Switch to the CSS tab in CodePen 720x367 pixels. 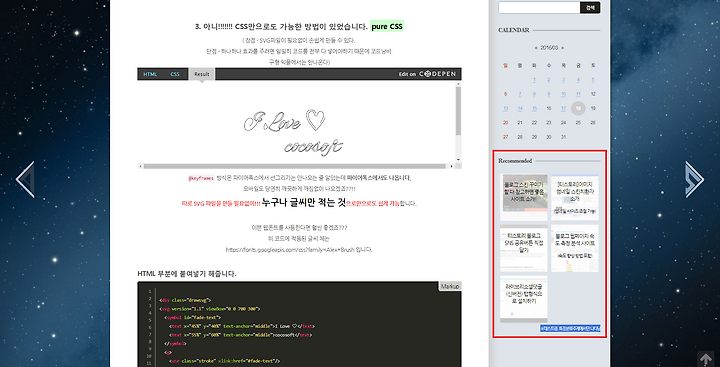[175, 74]
